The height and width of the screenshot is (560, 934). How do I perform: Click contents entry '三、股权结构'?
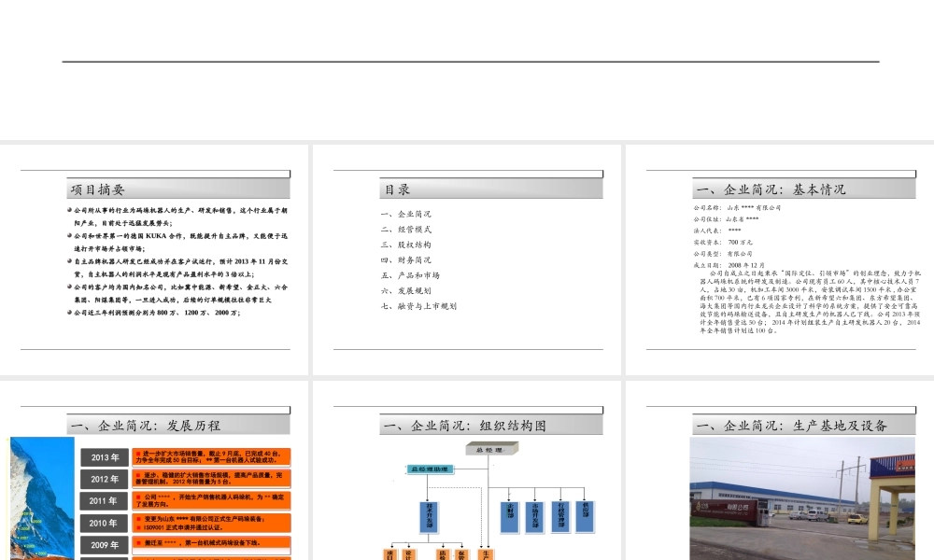pos(405,245)
